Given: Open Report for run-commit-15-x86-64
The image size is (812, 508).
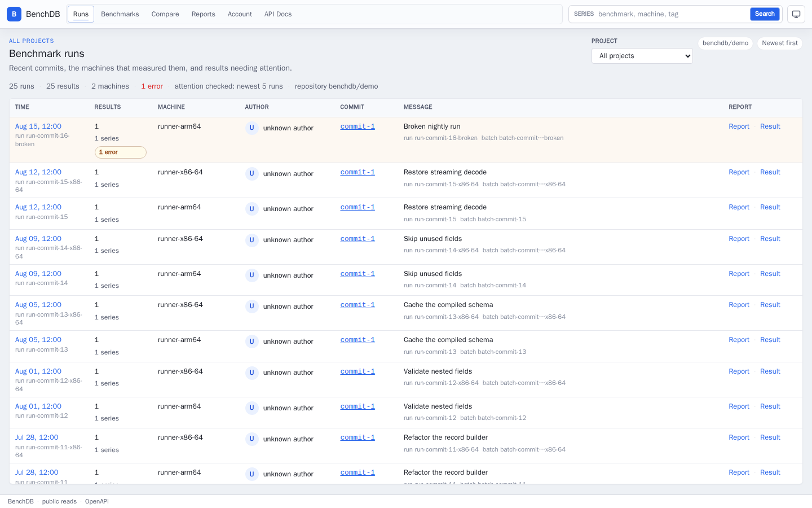Looking at the screenshot, I should click(739, 172).
